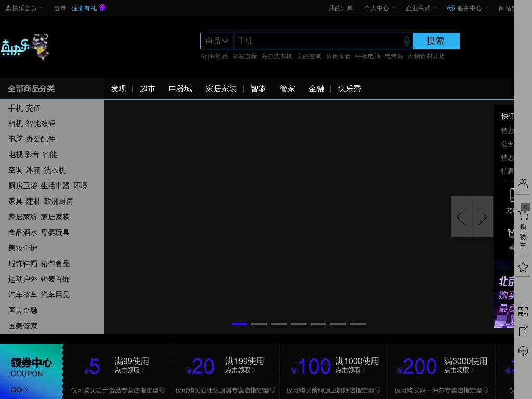Screen dimensions: 532x399
Task: Open the 电器城 navigation tab
Action: click(180, 89)
